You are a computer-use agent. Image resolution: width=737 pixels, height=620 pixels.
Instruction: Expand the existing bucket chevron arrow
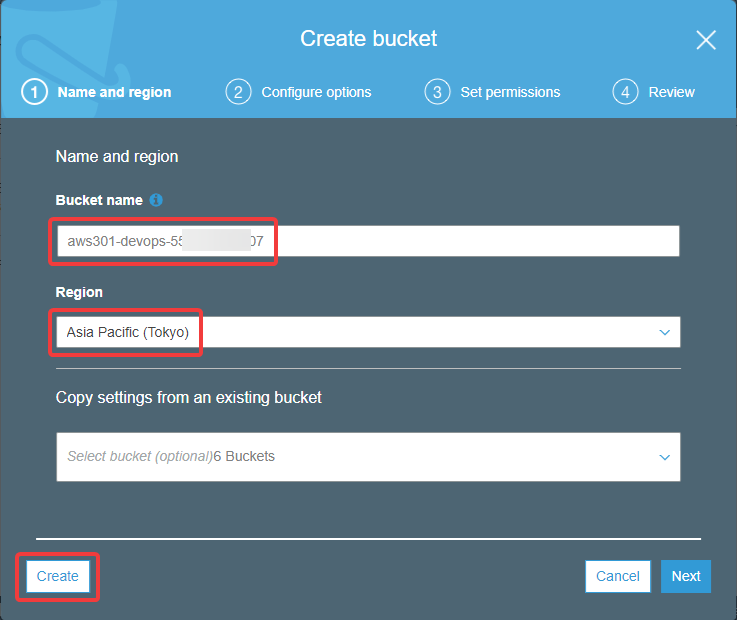pos(665,457)
